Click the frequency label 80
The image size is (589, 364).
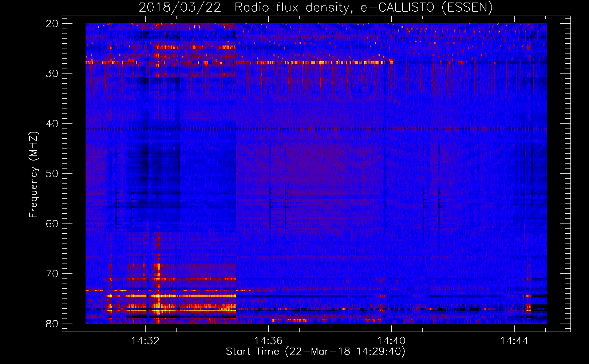point(52,324)
